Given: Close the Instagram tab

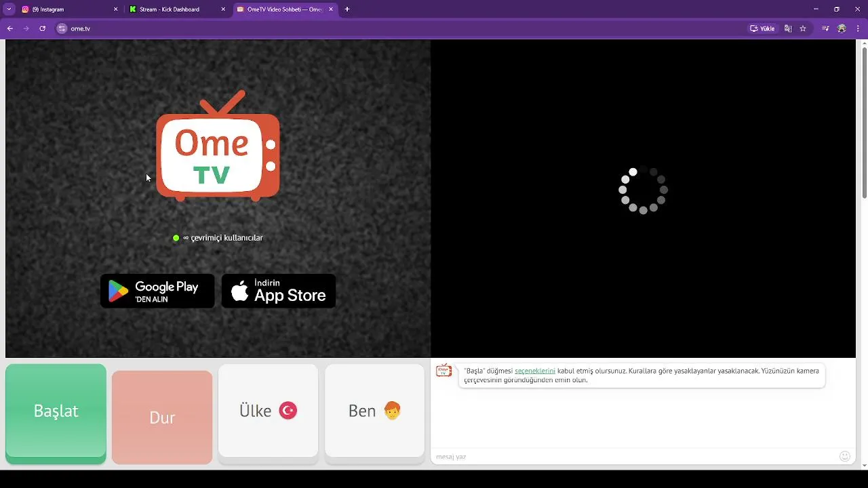Looking at the screenshot, I should pyautogui.click(x=115, y=9).
